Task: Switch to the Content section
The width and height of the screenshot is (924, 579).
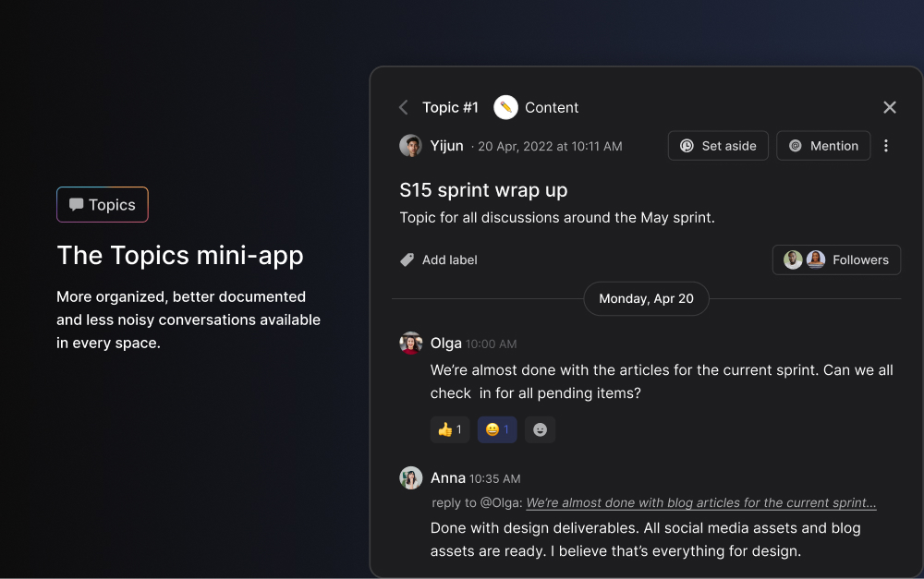Action: tap(552, 107)
